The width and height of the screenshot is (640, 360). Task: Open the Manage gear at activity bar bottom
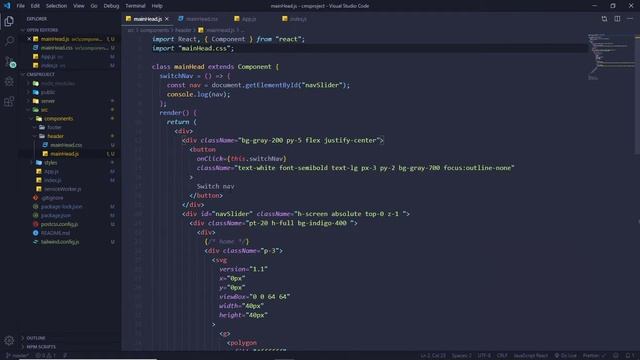click(9, 340)
